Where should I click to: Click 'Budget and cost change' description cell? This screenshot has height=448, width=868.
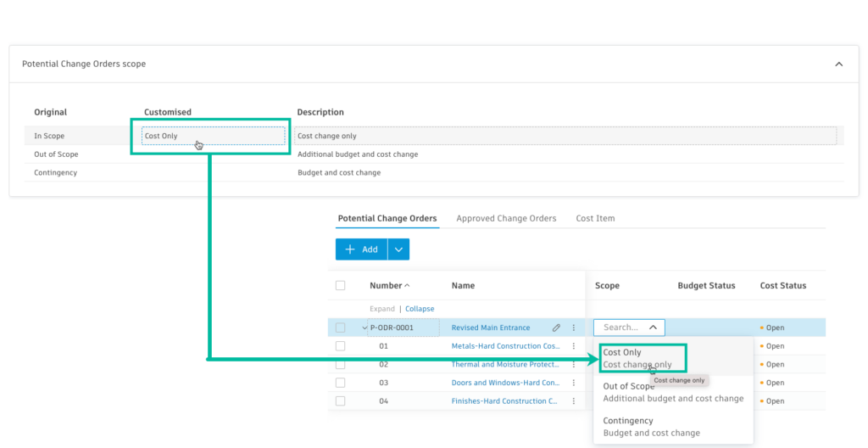tap(339, 172)
